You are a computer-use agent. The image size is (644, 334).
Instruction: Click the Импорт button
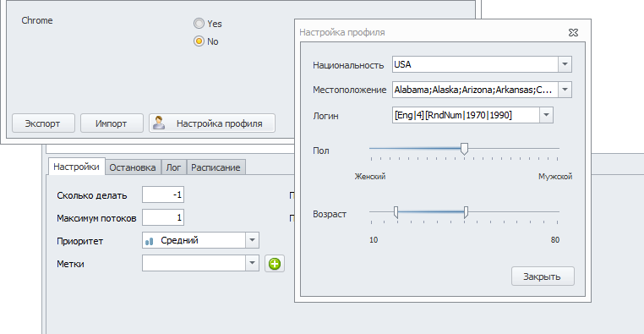(112, 123)
